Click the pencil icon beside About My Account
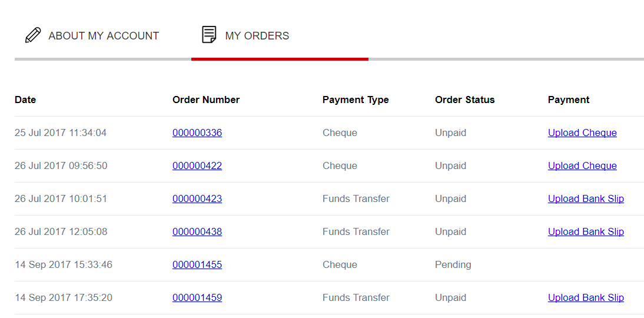 click(34, 35)
